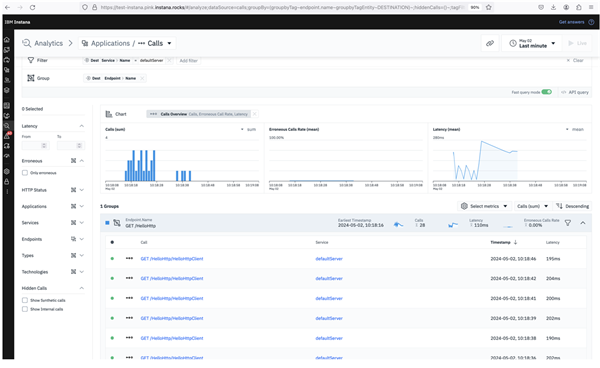Open the Applications / Calls dropdown

coord(127,43)
